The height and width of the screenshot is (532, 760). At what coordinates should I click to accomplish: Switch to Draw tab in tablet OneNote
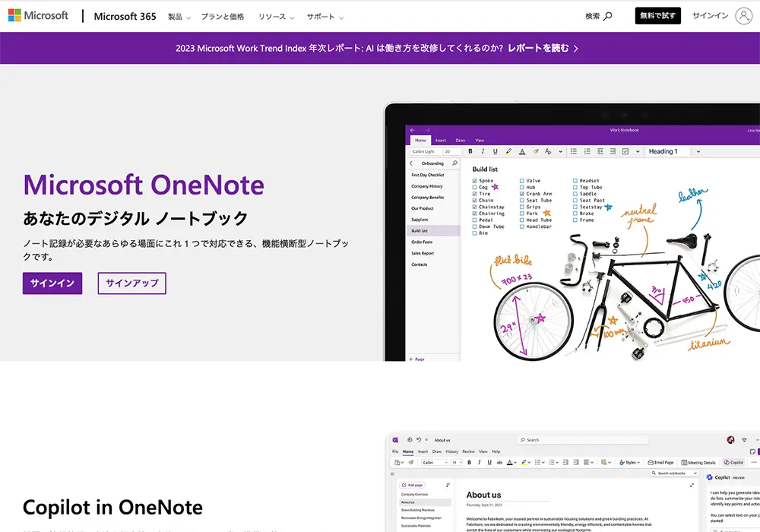pyautogui.click(x=461, y=141)
